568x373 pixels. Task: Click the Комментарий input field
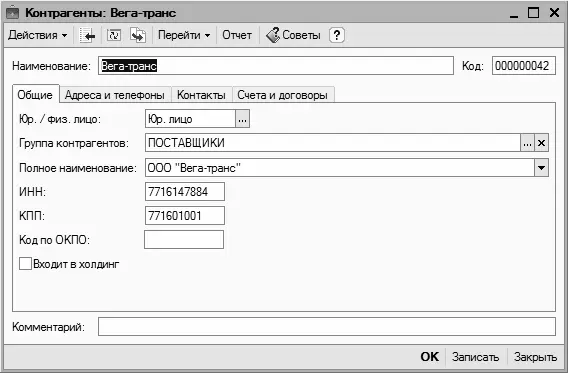[x=326, y=327]
